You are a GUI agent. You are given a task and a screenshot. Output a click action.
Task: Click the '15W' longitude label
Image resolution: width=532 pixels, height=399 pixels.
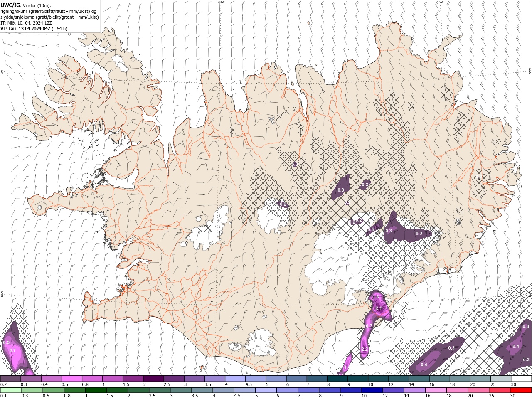(440, 2)
